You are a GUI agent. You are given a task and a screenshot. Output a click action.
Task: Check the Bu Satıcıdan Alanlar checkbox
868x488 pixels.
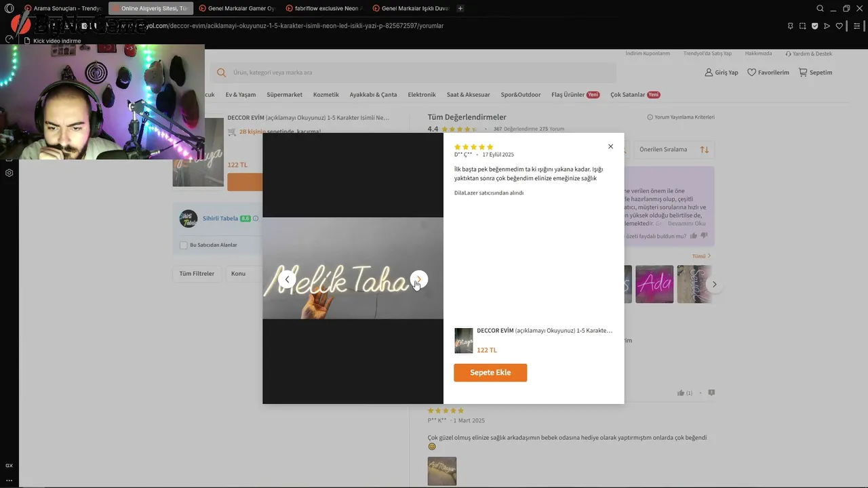(x=183, y=245)
